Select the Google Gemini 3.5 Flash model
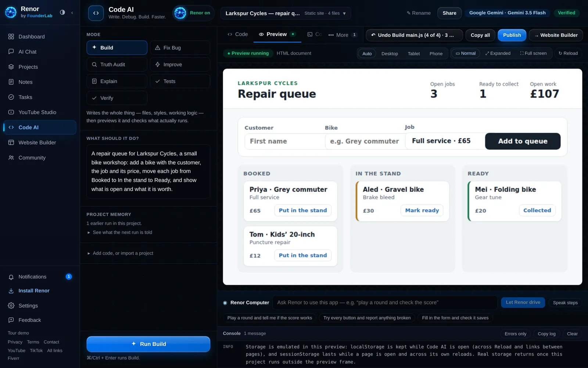 [508, 13]
